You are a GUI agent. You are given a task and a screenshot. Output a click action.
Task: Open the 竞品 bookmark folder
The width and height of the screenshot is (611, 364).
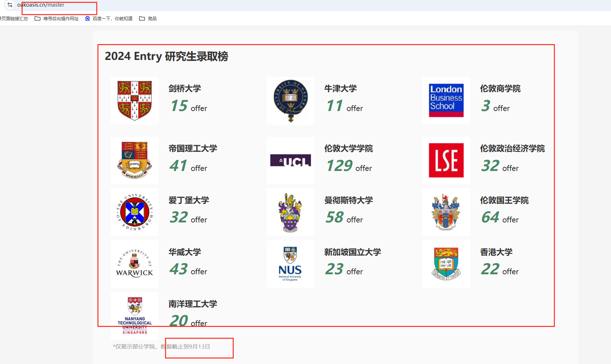[148, 18]
